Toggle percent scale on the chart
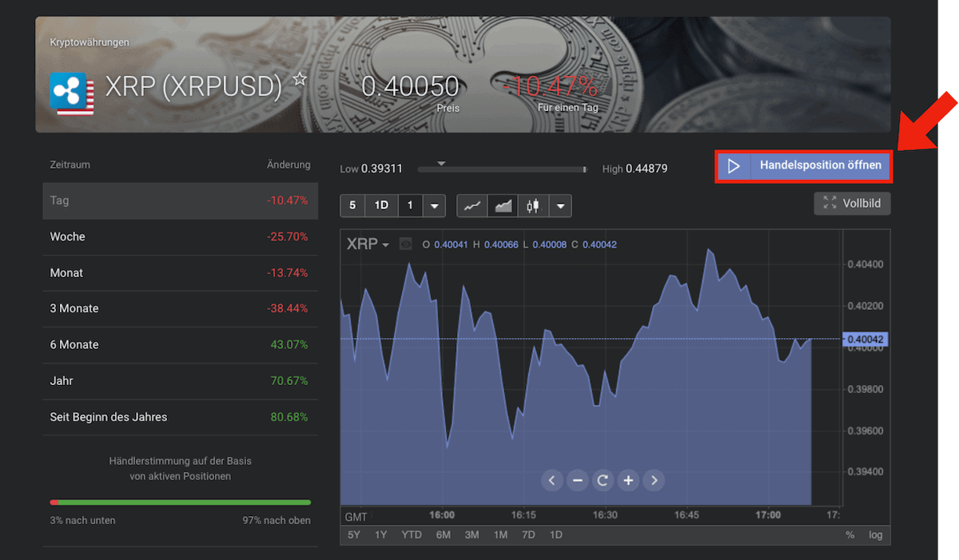This screenshot has height=560, width=959. (x=851, y=534)
